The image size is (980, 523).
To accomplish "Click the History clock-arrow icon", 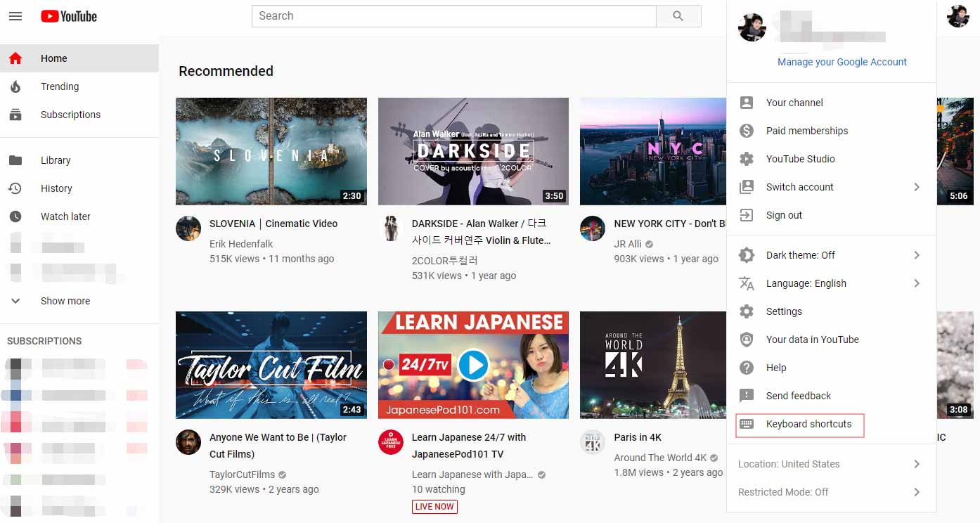I will [15, 188].
